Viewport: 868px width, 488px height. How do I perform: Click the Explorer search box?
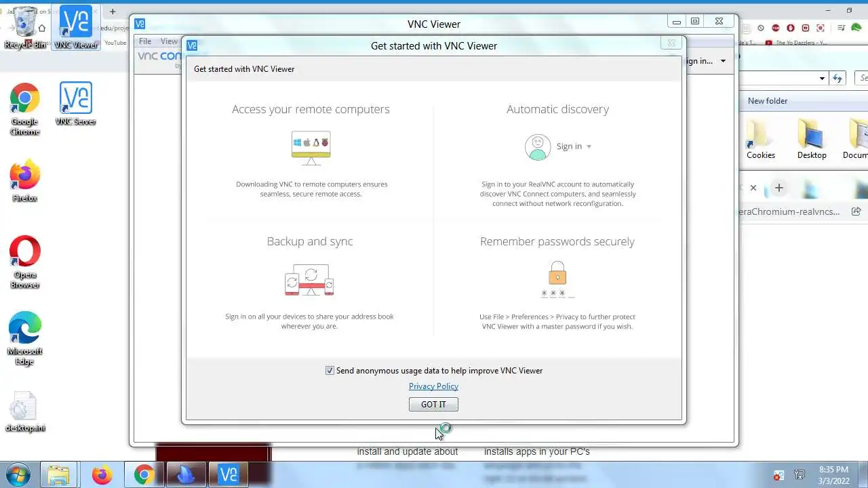(861, 79)
